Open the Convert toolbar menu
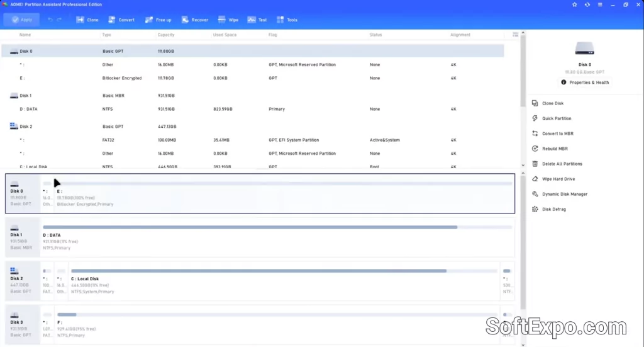 [x=121, y=20]
